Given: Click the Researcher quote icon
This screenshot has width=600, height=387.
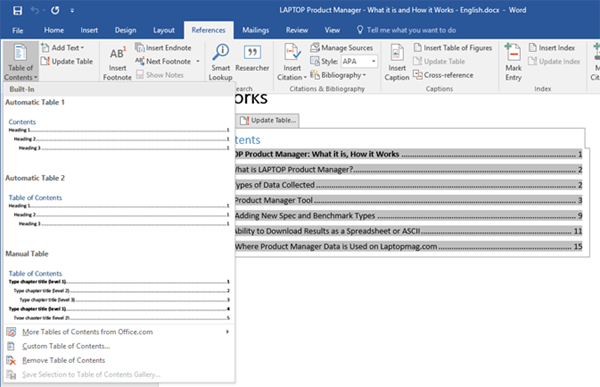Looking at the screenshot, I should click(x=252, y=52).
